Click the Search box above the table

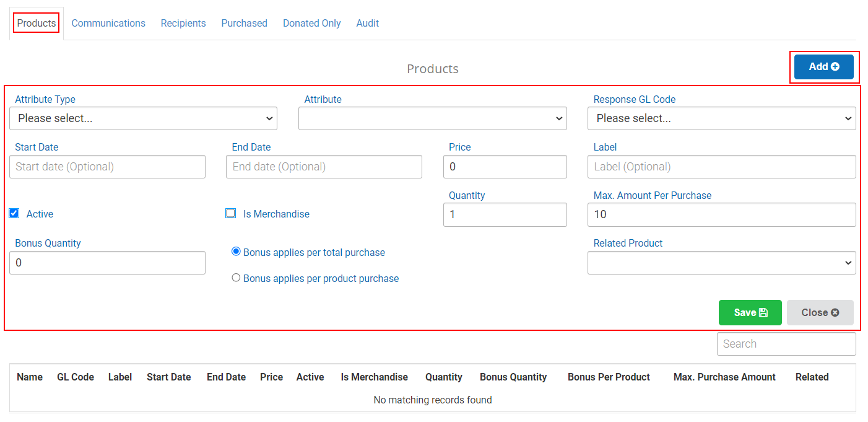coord(786,344)
